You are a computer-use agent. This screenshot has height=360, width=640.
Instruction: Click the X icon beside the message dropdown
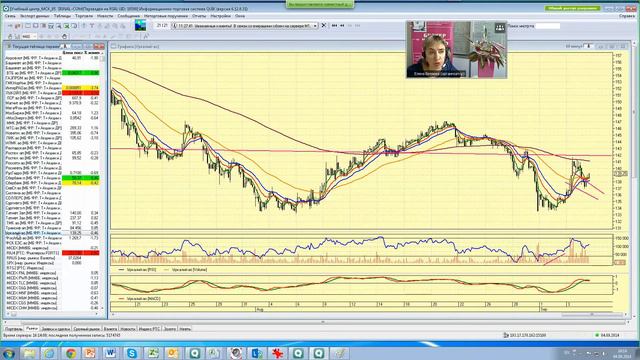pos(324,25)
